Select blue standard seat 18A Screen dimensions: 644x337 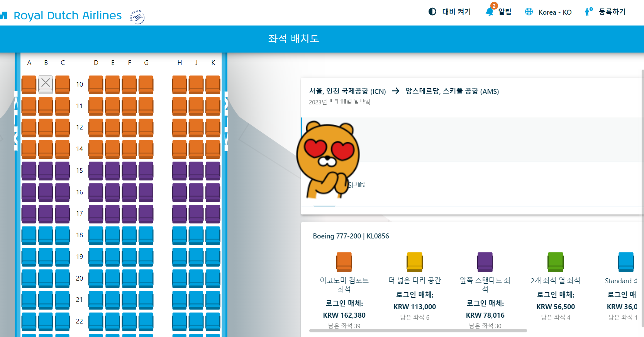29,236
